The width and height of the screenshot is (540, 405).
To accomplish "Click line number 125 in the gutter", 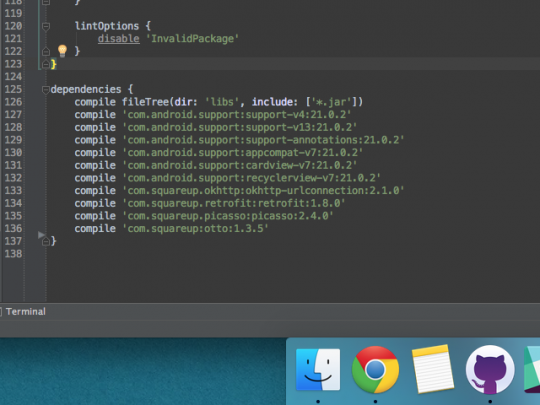I will point(13,90).
